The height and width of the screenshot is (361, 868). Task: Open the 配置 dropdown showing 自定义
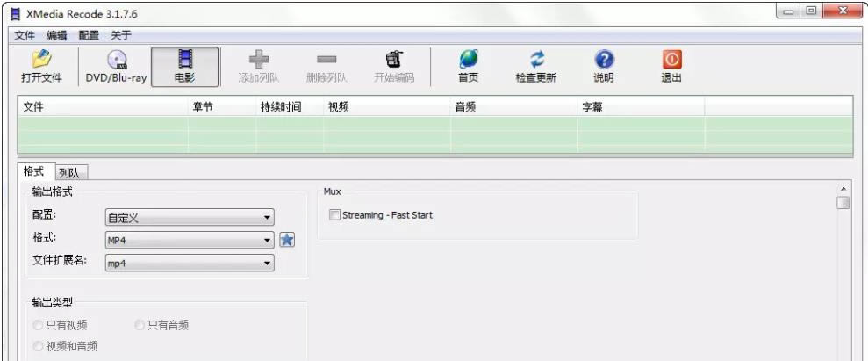click(190, 218)
